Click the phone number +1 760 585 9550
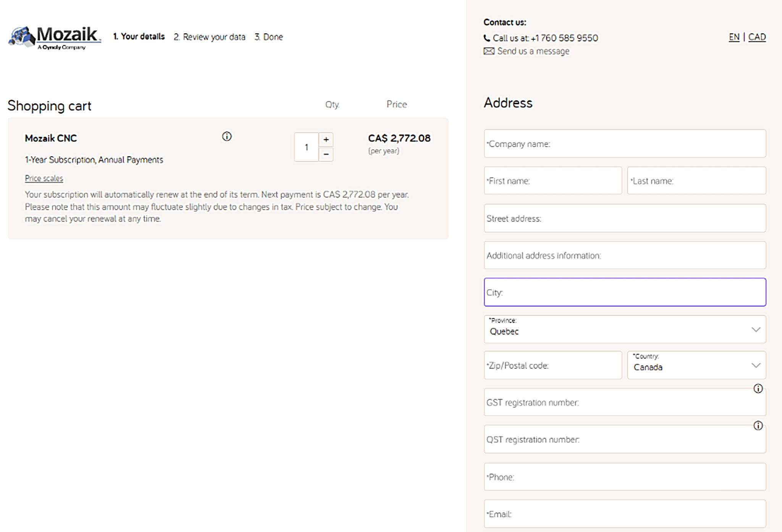 click(564, 38)
